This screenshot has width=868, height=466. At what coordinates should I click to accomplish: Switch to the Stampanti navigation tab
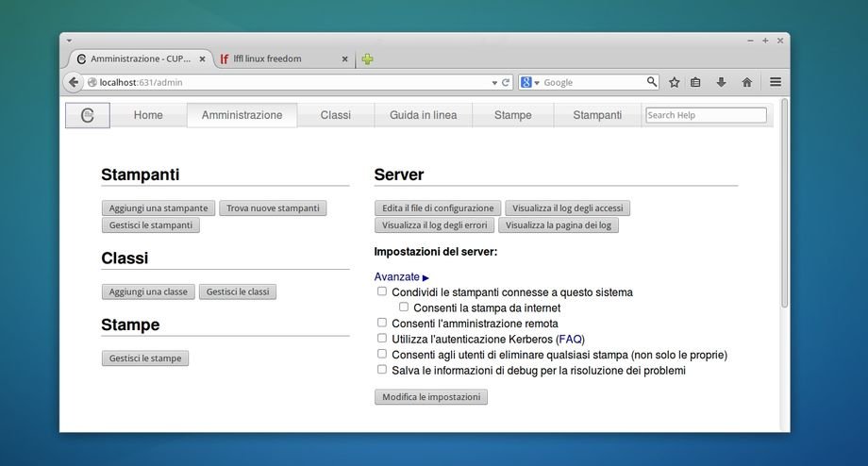[x=596, y=115]
